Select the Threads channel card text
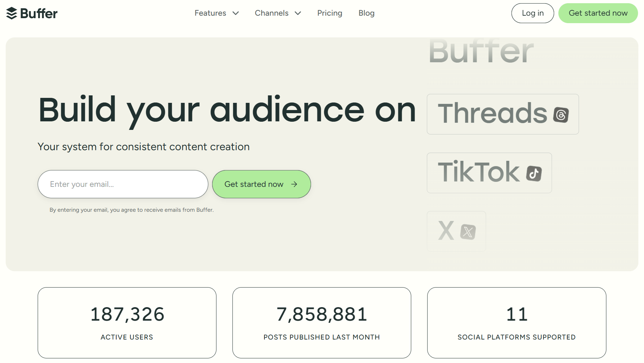This screenshot has height=363, width=644. 492,114
